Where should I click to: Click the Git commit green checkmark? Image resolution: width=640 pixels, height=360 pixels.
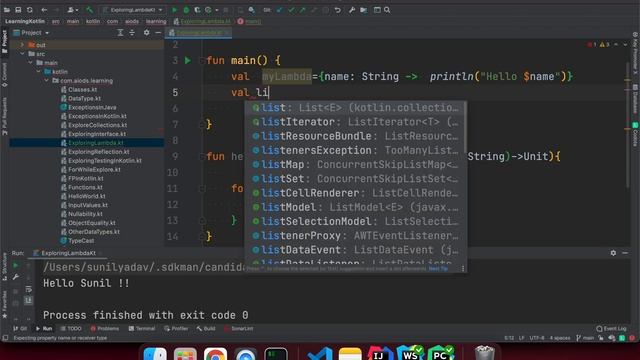pyautogui.click(x=291, y=10)
